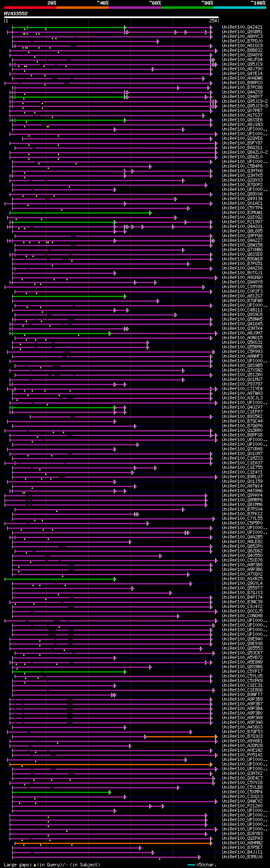Viewport: 270px width, 868px height.
Task: Select the UniRef100_Q95JC9-2 label
Action: coord(245,101)
